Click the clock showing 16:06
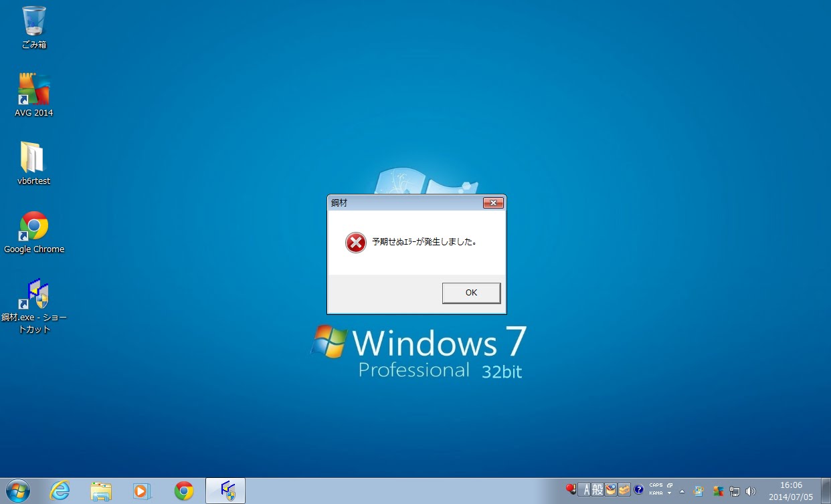Viewport: 831px width, 504px height. click(791, 485)
